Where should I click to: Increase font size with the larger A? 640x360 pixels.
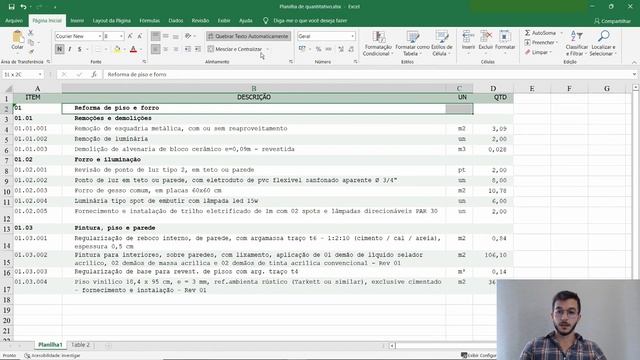point(130,36)
